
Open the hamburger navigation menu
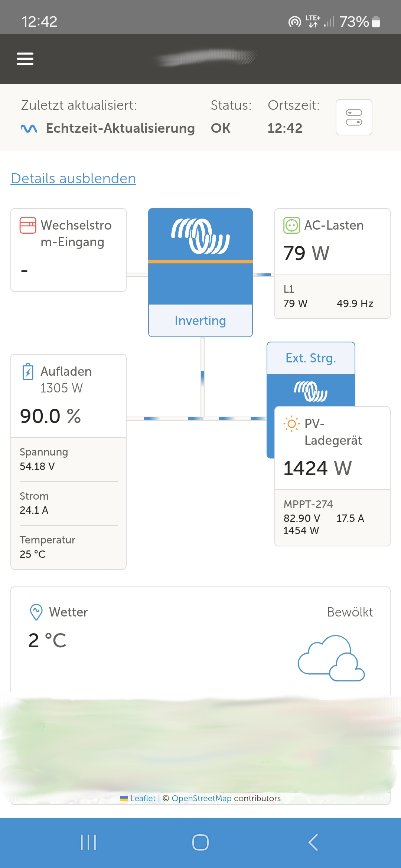[x=25, y=59]
